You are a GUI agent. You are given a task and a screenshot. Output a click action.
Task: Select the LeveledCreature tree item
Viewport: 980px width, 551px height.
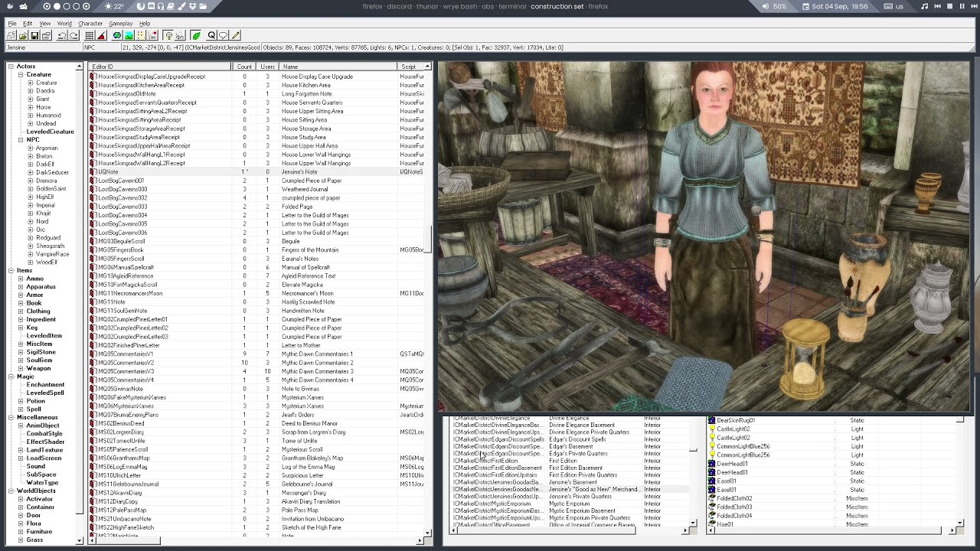click(x=50, y=132)
